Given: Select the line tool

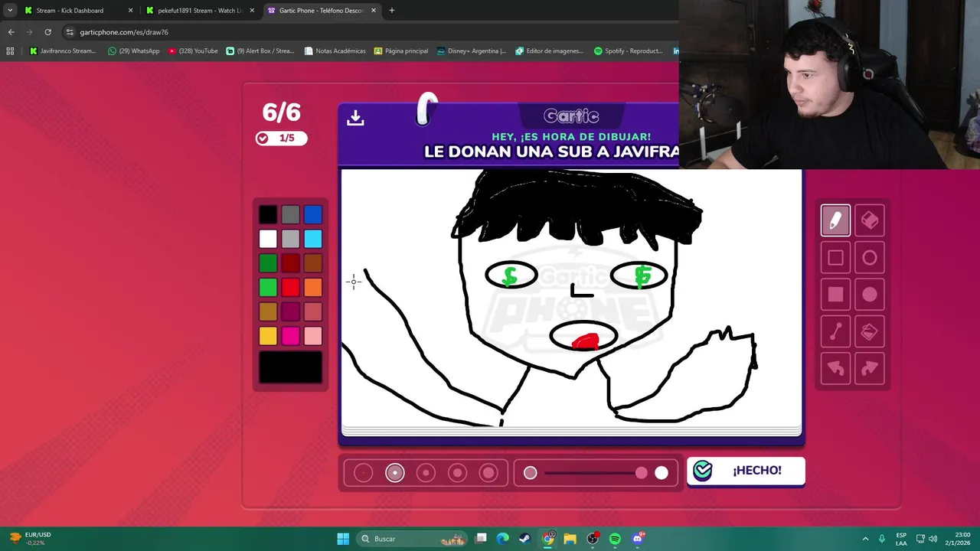Looking at the screenshot, I should (835, 332).
